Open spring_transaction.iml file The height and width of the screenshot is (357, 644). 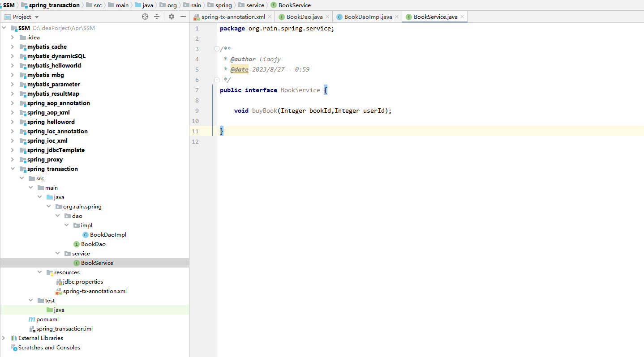click(64, 329)
